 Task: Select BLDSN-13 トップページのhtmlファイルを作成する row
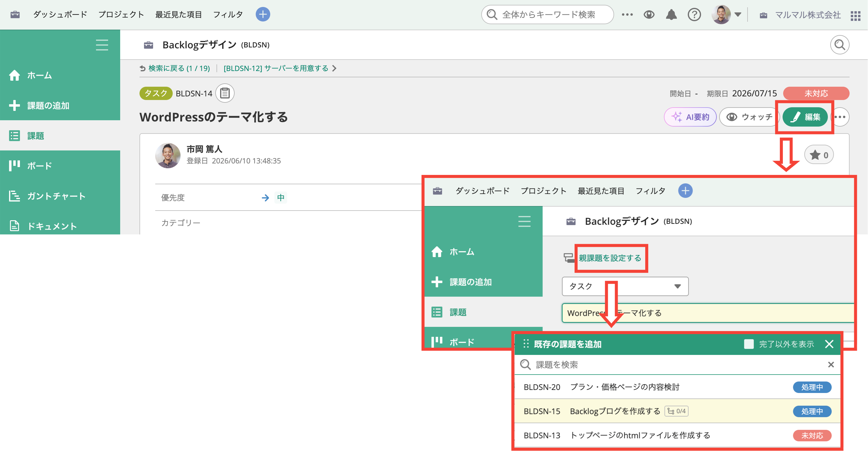tap(677, 435)
